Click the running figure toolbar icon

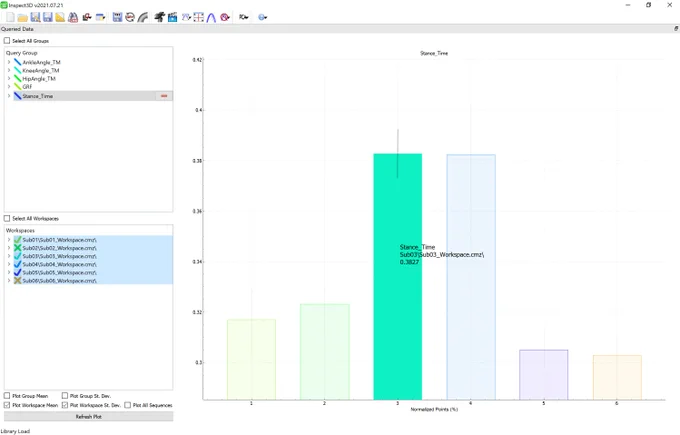point(160,17)
